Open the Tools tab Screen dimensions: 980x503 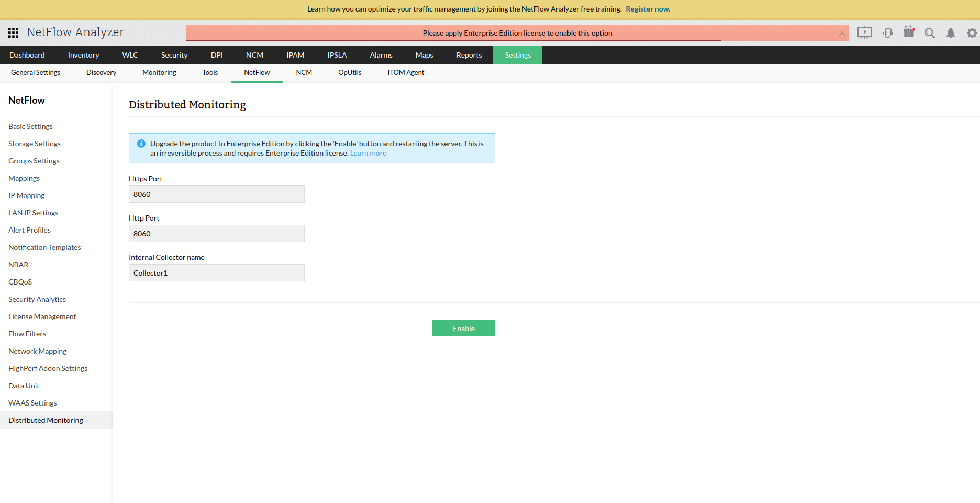[x=210, y=73]
